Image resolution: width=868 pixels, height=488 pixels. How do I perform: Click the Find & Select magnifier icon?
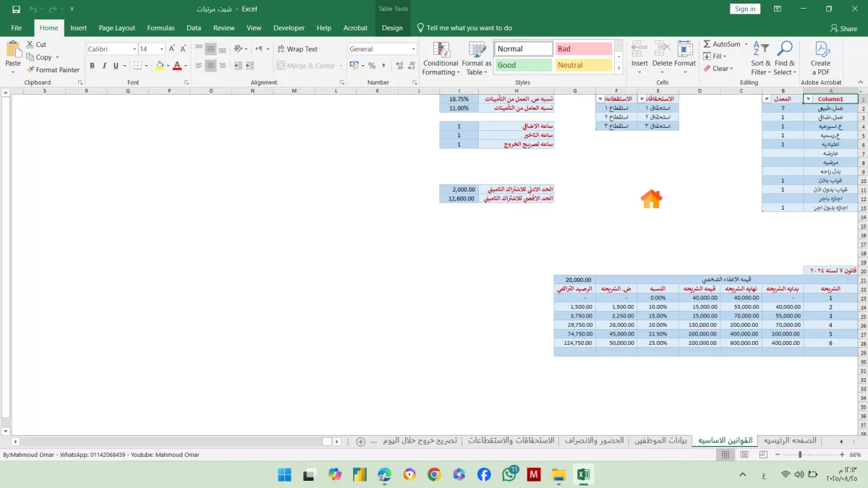(783, 50)
